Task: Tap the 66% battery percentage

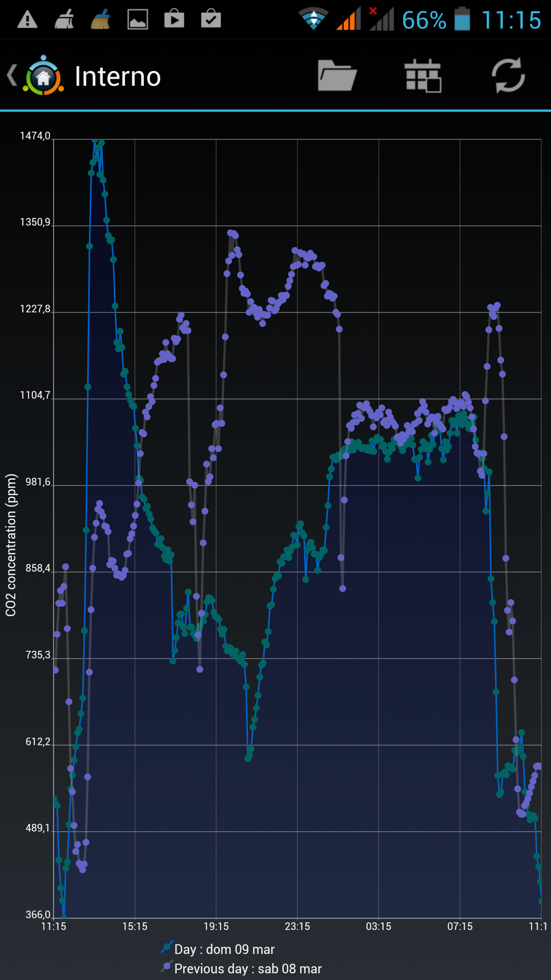Action: (x=424, y=20)
